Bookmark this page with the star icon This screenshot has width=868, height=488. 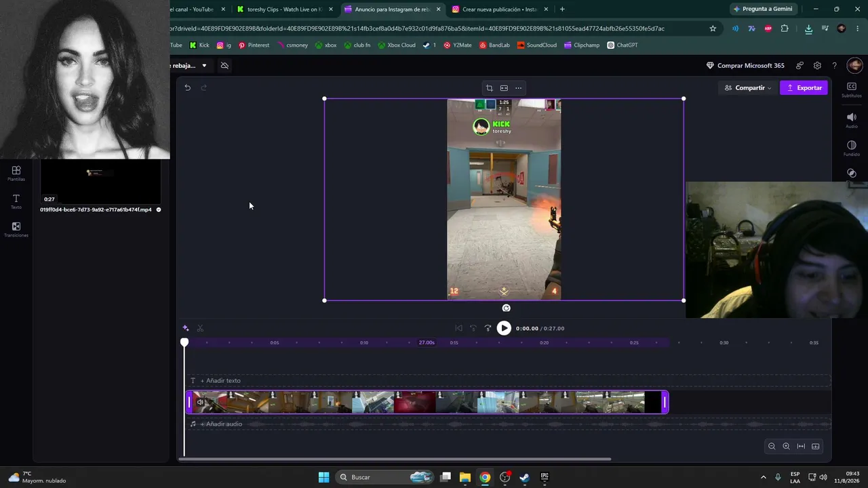713,28
